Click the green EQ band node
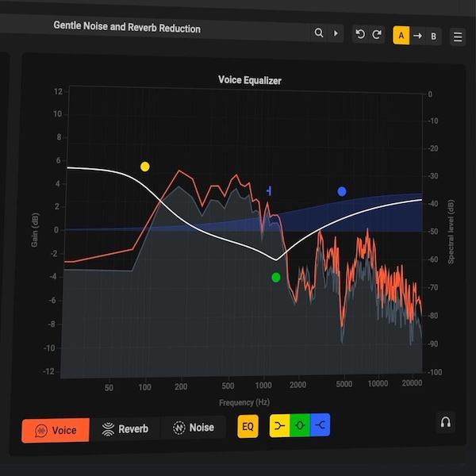The height and width of the screenshot is (476, 476). point(276,278)
